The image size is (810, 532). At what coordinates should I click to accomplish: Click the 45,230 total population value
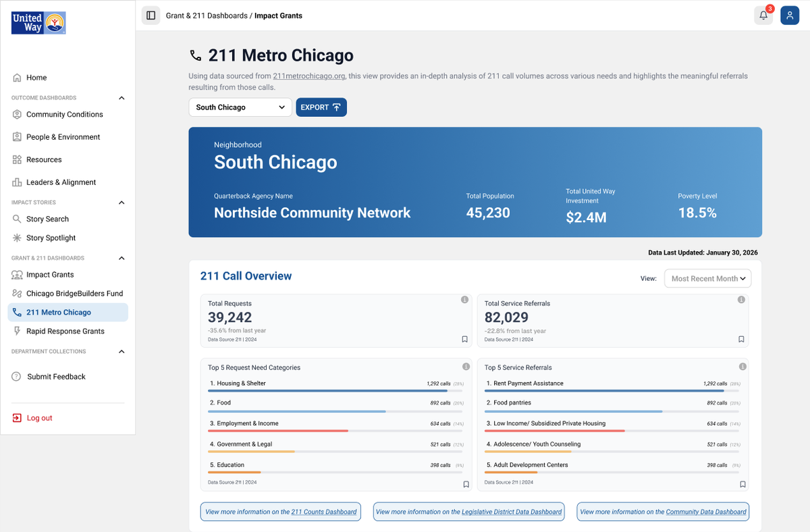(x=488, y=213)
